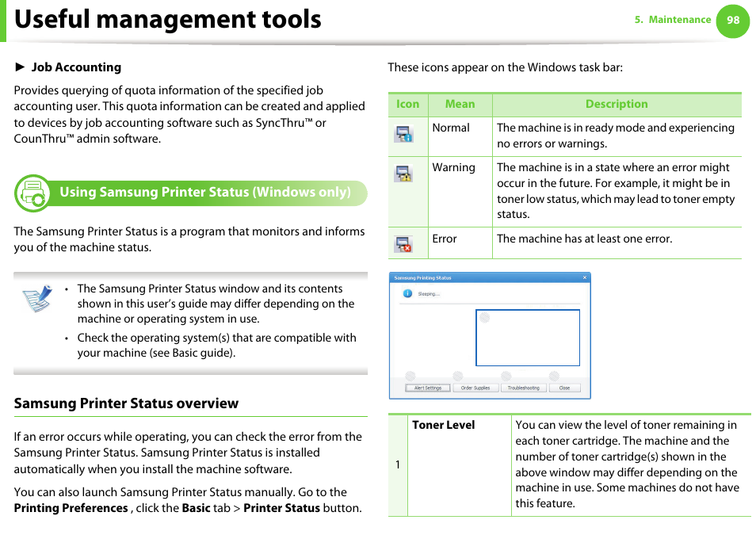
Task: Click 'These icons appear on the Windows task bar' text
Action: click(506, 67)
